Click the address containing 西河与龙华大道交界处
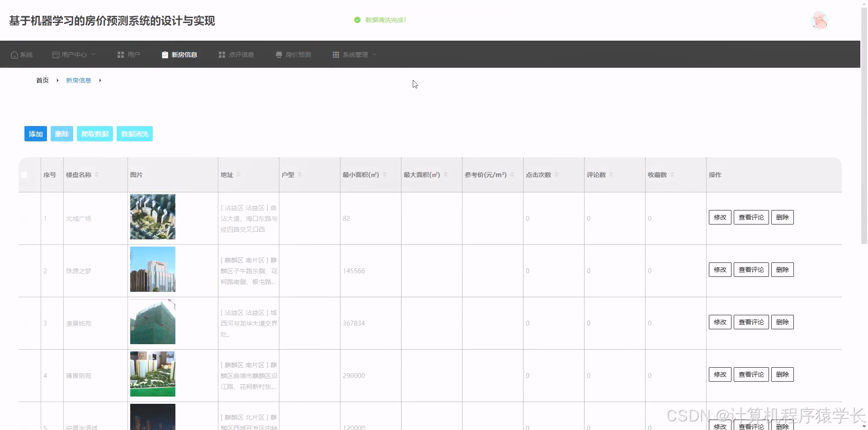This screenshot has height=430, width=868. (249, 323)
